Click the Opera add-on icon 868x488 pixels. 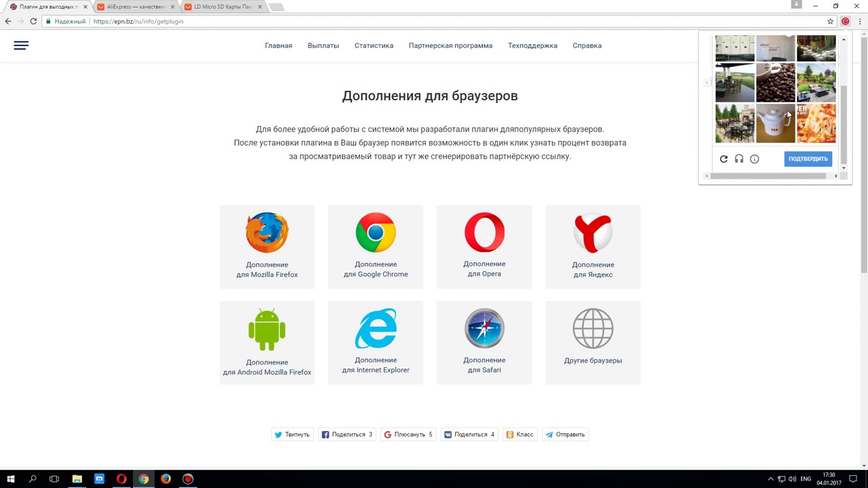tap(484, 232)
